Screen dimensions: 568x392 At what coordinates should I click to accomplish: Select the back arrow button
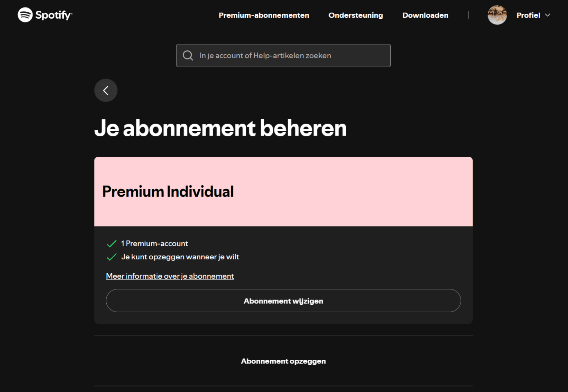coord(106,90)
